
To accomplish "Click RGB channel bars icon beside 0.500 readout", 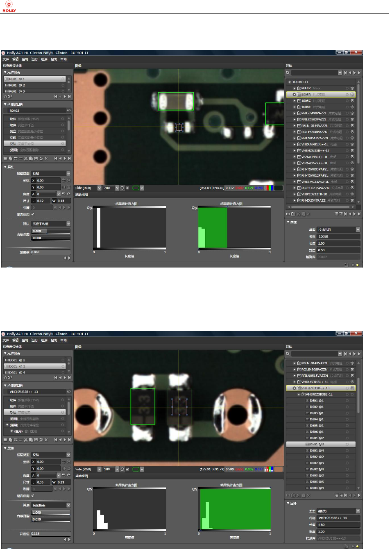I will [269, 469].
